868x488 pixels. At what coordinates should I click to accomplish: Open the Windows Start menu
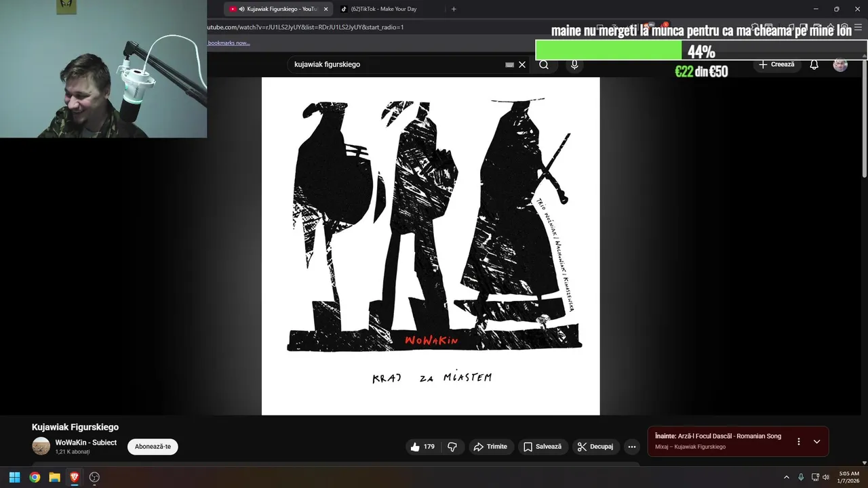(x=14, y=477)
